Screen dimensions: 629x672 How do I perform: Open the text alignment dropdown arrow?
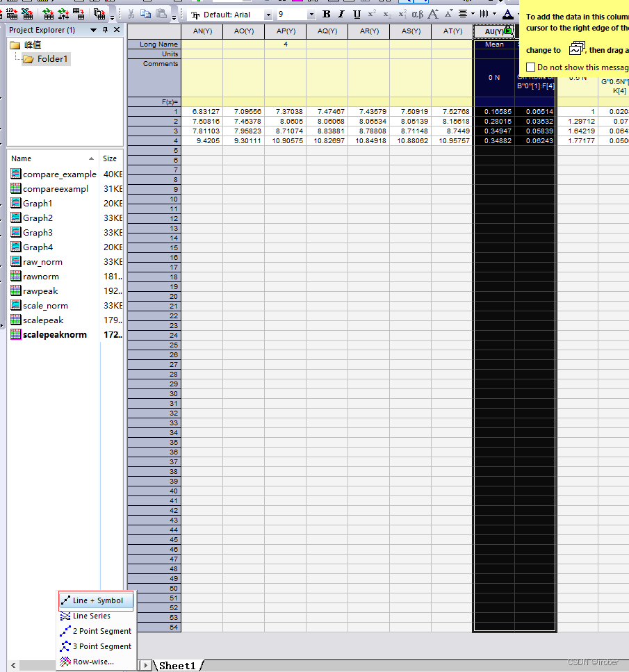(473, 14)
